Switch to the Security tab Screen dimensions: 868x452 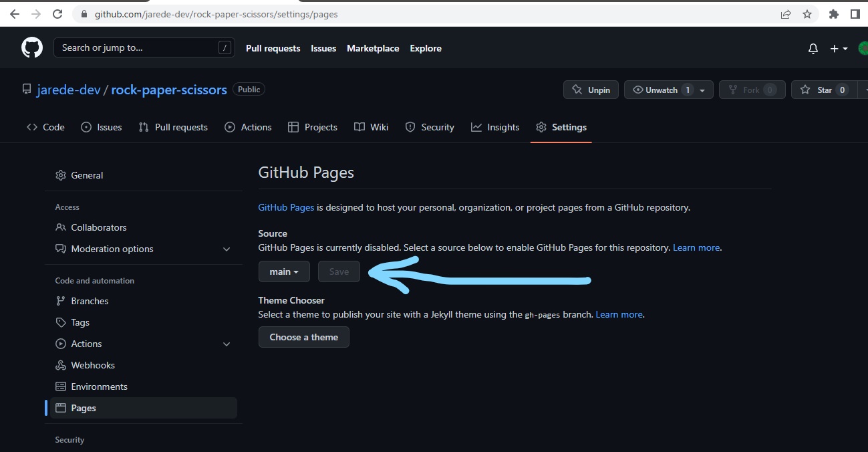tap(430, 127)
